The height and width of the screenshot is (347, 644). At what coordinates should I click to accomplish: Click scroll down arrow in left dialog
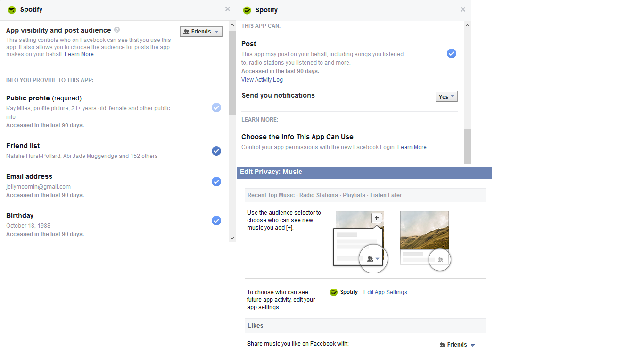[x=231, y=238]
